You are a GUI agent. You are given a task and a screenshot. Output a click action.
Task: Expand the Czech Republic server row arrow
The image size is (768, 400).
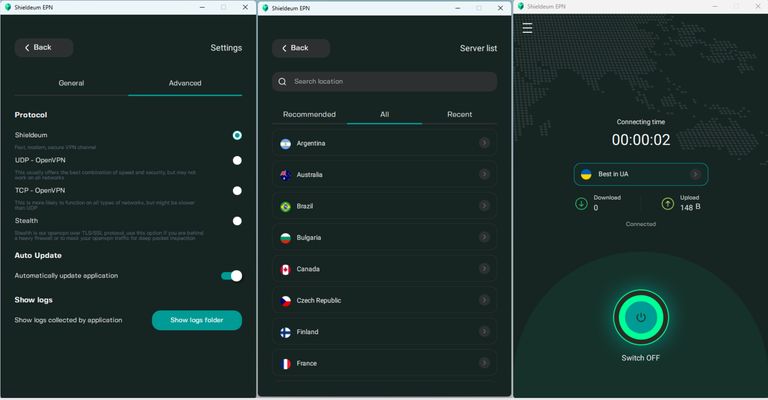click(484, 300)
